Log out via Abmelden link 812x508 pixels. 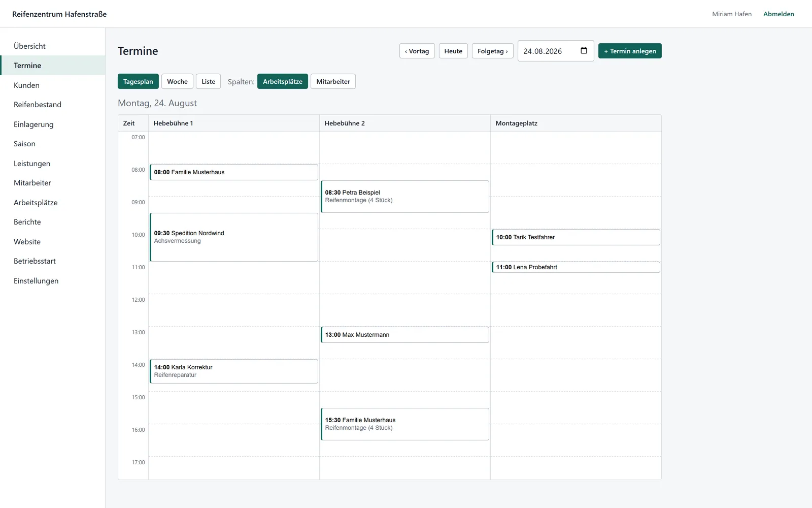779,14
